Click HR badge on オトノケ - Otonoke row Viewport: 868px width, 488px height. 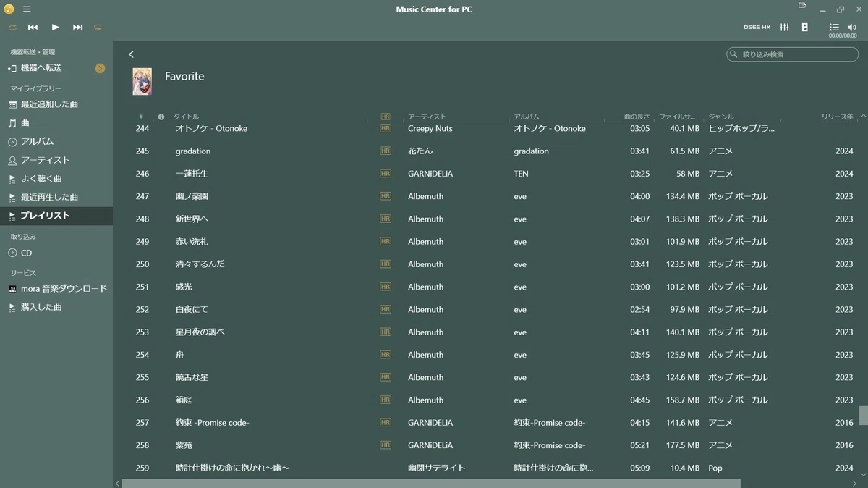pyautogui.click(x=386, y=128)
